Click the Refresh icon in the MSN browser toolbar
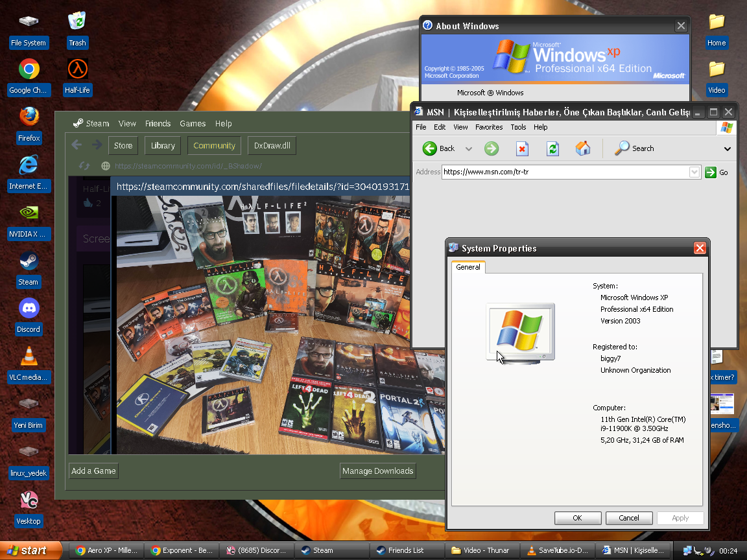 tap(552, 148)
